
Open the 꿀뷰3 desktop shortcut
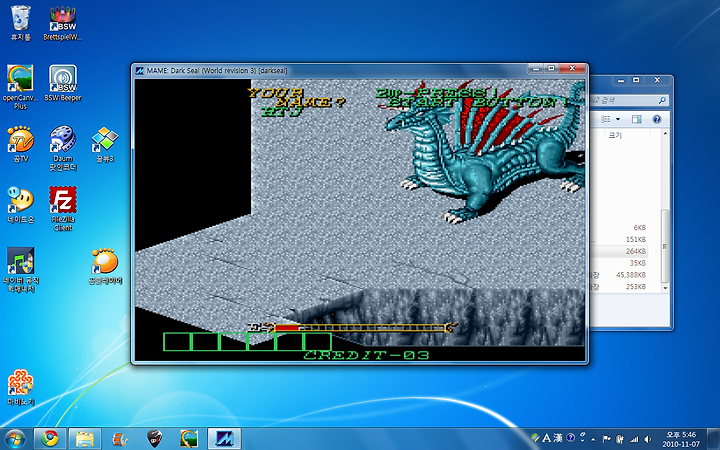pos(105,144)
